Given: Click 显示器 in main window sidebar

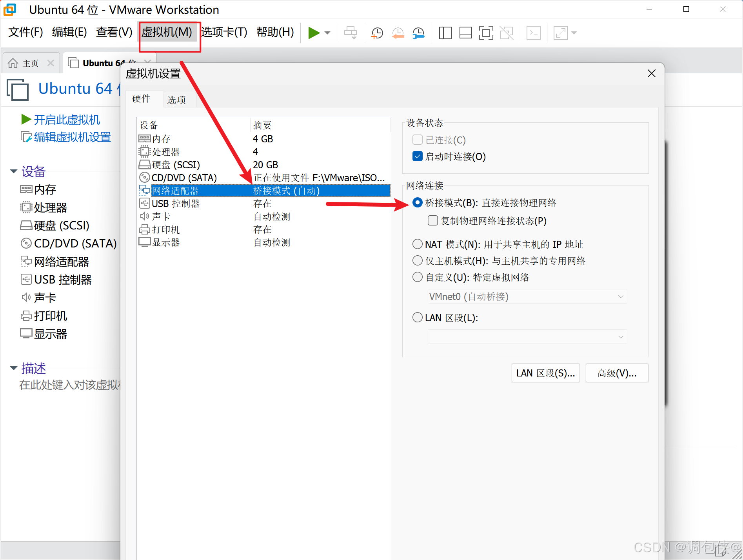Looking at the screenshot, I should click(x=44, y=334).
